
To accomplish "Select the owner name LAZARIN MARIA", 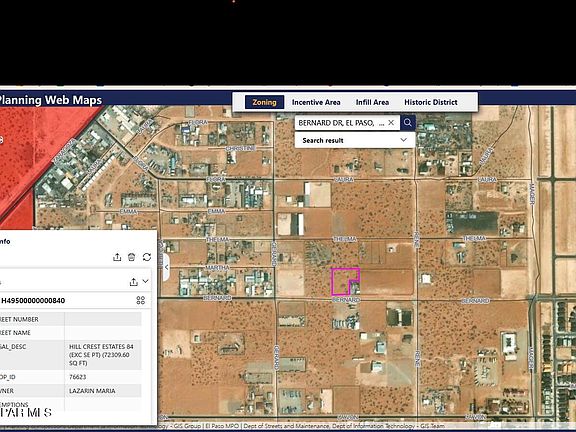I will click(92, 391).
